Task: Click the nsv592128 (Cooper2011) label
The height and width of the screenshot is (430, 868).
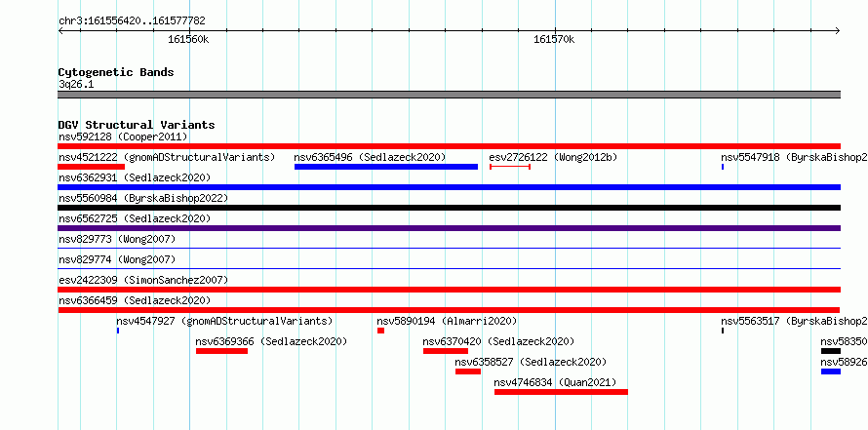Action: [123, 137]
